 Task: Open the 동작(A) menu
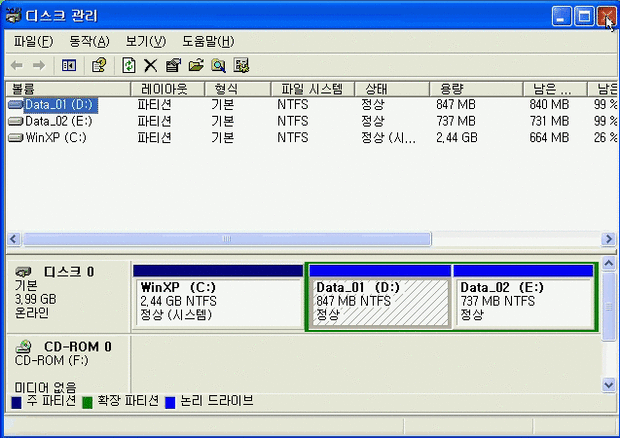(x=89, y=42)
